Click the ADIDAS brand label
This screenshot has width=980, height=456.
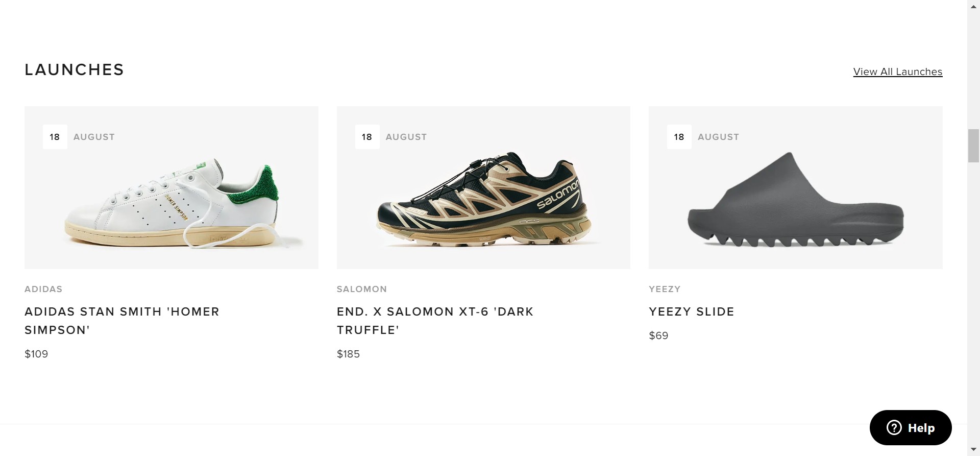point(43,289)
